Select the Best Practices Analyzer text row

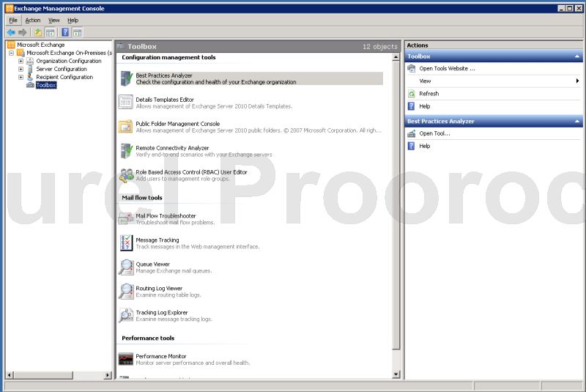tap(259, 78)
